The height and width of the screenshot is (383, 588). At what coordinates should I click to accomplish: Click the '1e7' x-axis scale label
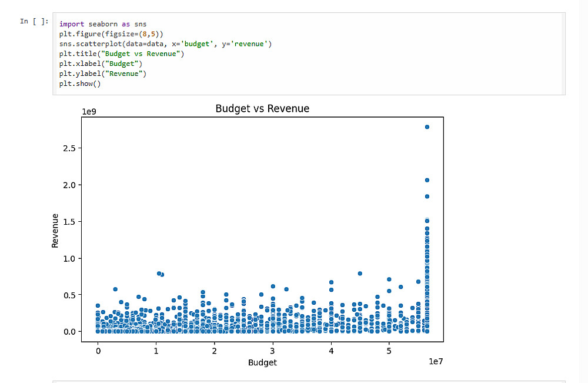click(436, 361)
